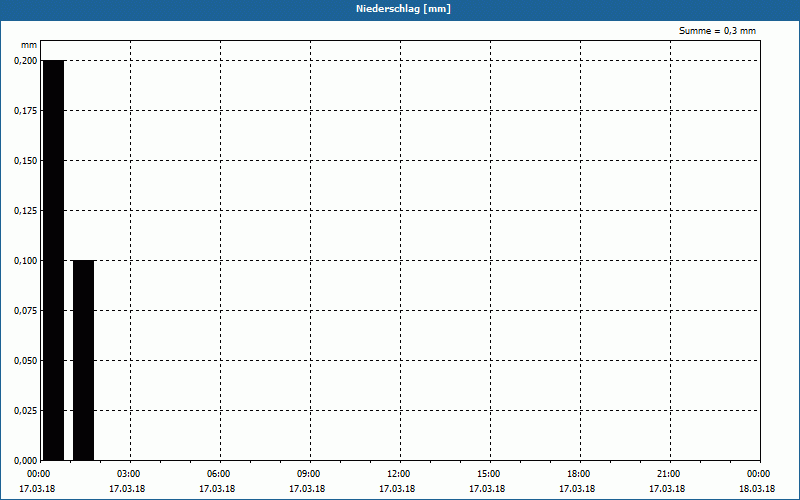Click the 18.03.18 date label

(757, 489)
